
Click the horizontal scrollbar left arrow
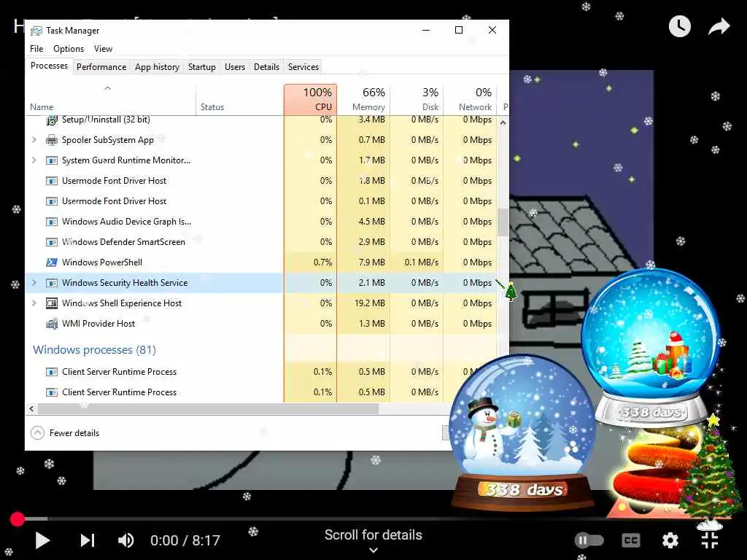pyautogui.click(x=31, y=408)
